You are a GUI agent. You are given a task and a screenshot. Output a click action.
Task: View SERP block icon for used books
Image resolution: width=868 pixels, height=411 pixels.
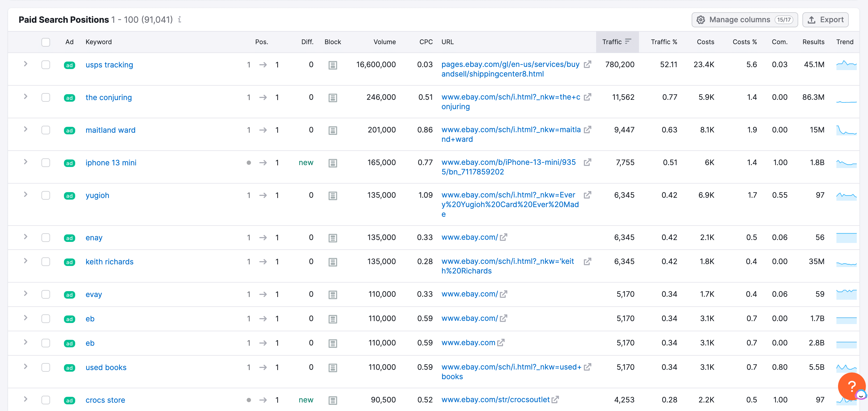333,368
